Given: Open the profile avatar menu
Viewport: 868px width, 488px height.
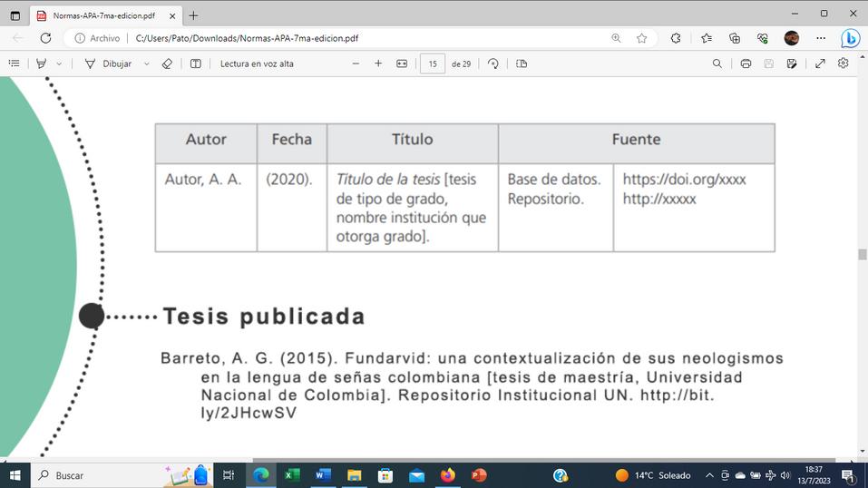Looking at the screenshot, I should point(792,38).
